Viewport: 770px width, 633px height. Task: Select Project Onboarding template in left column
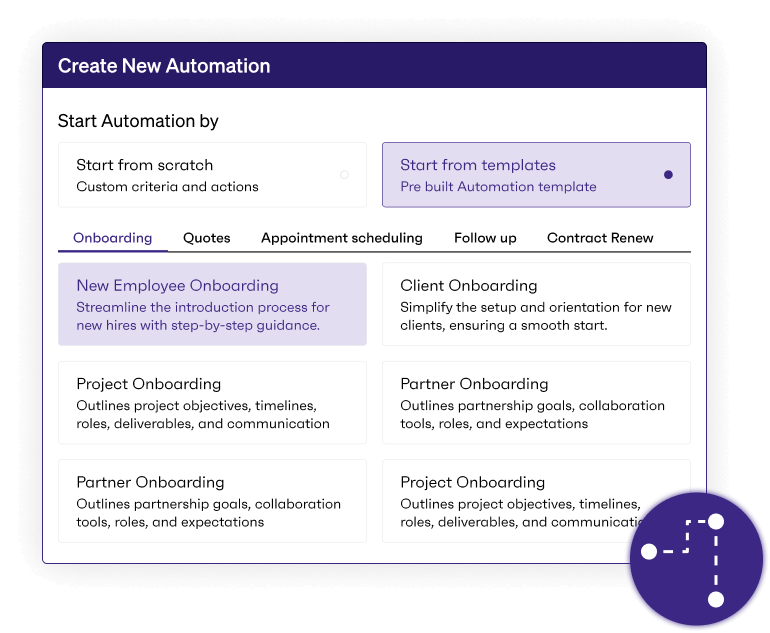pyautogui.click(x=212, y=402)
